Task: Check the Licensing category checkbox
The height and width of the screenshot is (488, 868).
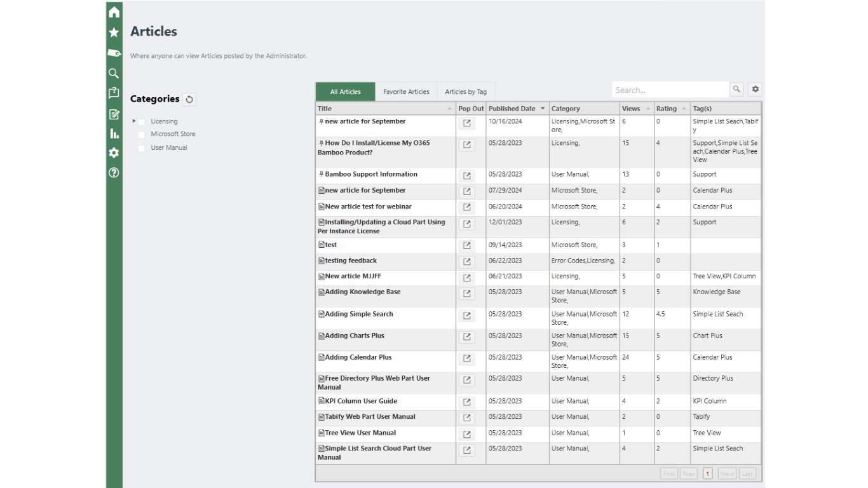Action: click(x=142, y=121)
